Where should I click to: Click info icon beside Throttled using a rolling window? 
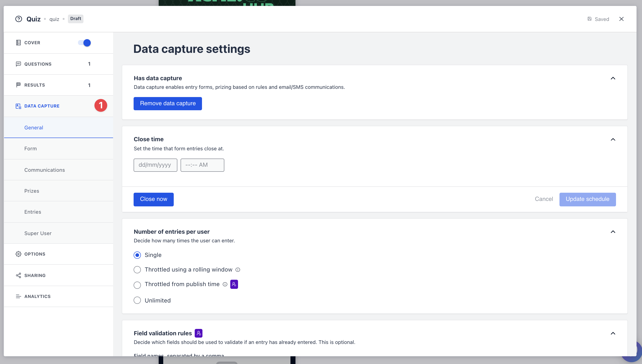click(x=238, y=270)
